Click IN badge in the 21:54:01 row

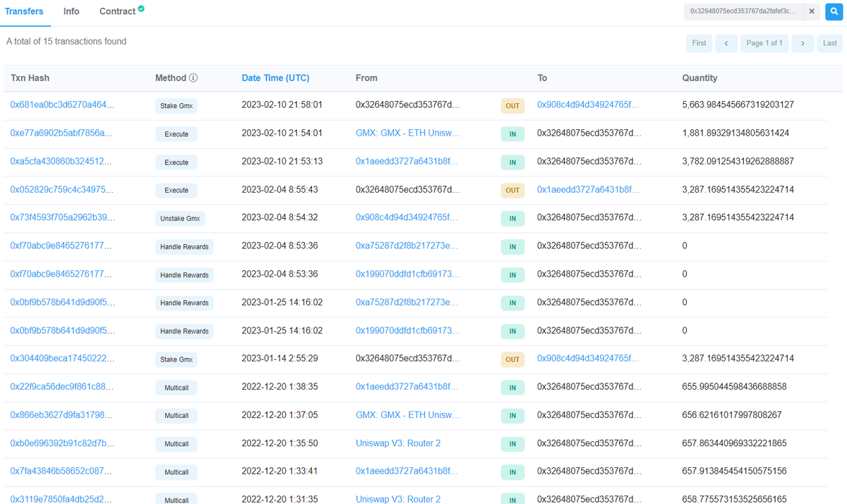coord(512,134)
